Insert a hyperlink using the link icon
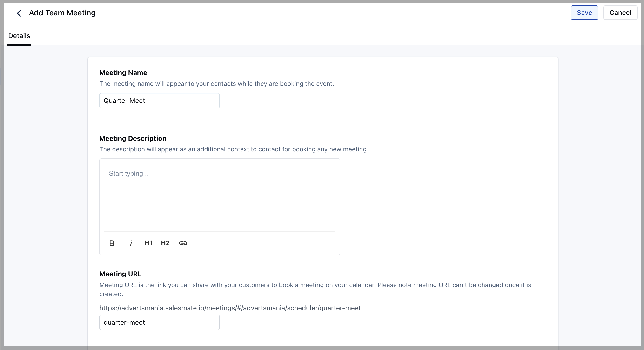This screenshot has width=644, height=350. click(x=183, y=243)
